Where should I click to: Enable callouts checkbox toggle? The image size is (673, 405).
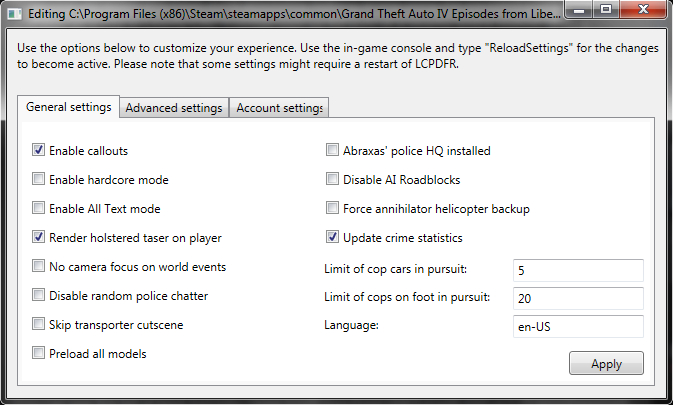[x=39, y=151]
